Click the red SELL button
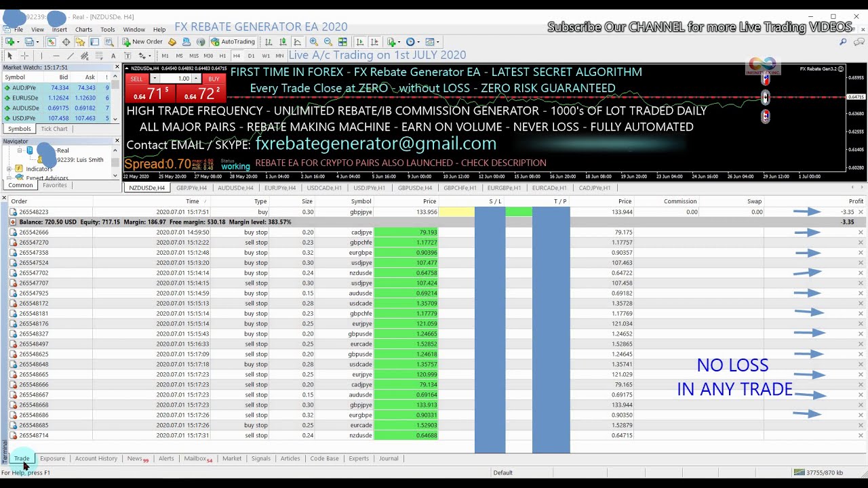 [x=136, y=79]
